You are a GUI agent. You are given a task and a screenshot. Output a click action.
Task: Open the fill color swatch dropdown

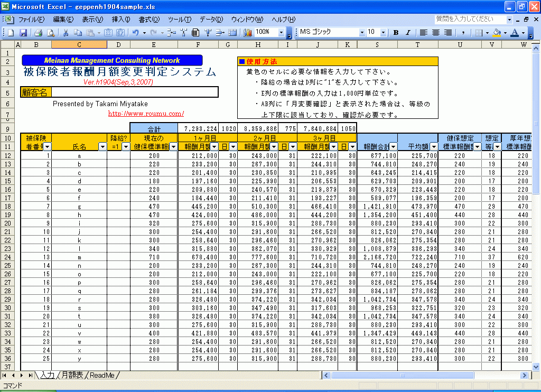pyautogui.click(x=505, y=33)
